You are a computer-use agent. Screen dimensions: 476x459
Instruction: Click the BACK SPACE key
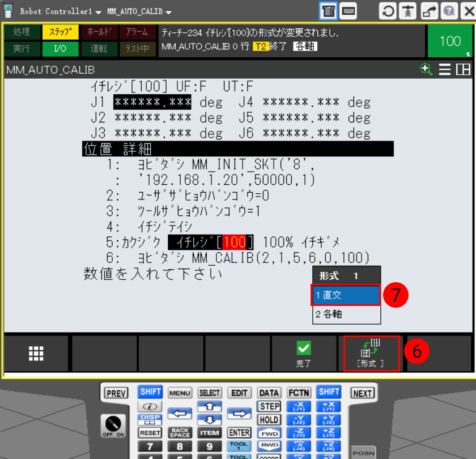click(x=180, y=433)
